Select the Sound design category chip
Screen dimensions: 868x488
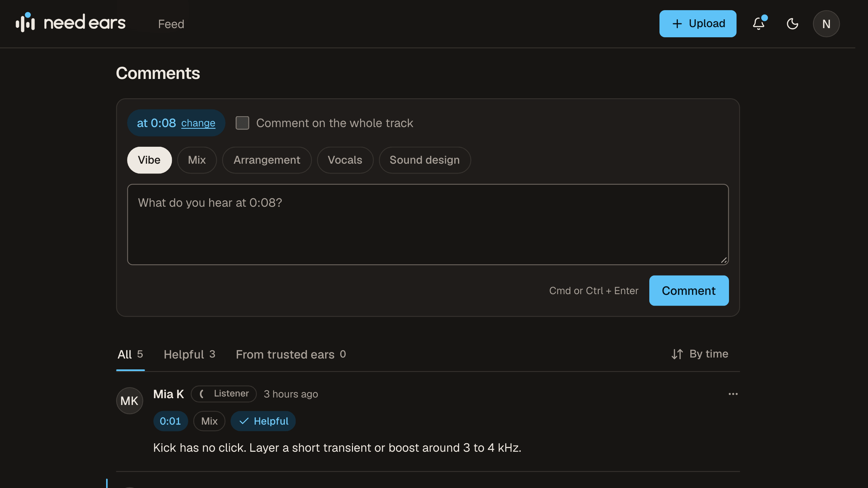pyautogui.click(x=425, y=160)
